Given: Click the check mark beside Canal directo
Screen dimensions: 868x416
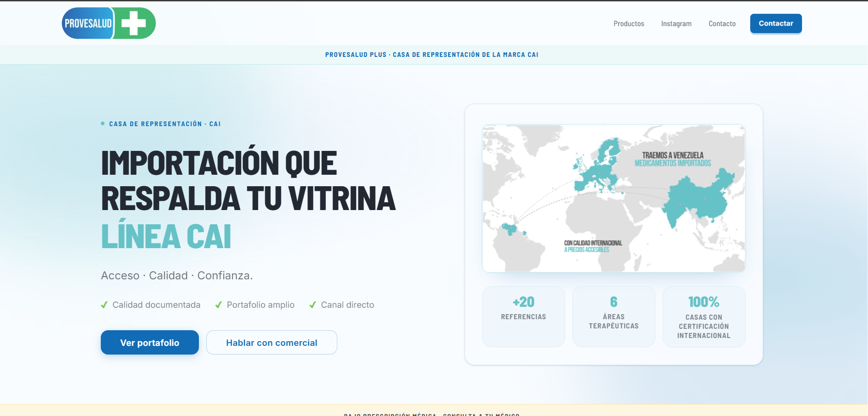Looking at the screenshot, I should pos(313,305).
